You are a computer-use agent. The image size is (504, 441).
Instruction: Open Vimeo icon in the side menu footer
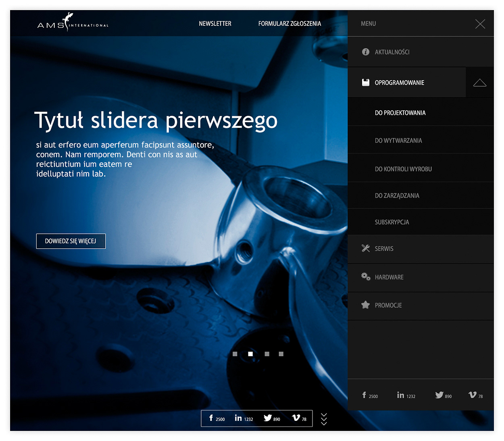point(473,395)
